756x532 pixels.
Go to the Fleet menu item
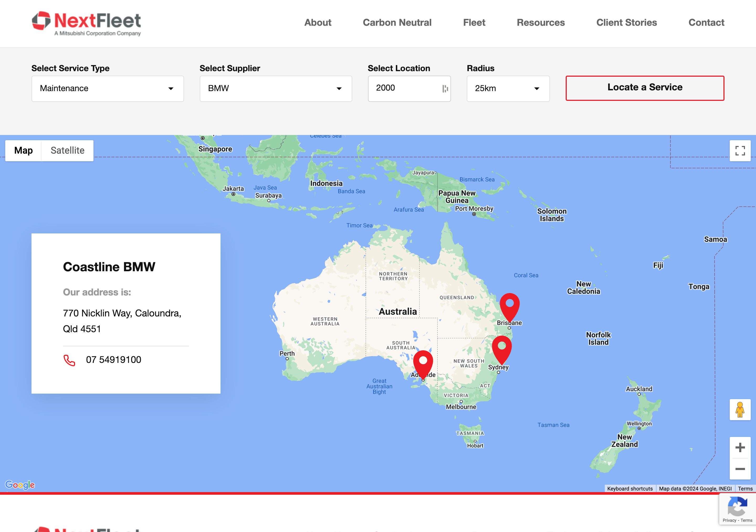[474, 22]
